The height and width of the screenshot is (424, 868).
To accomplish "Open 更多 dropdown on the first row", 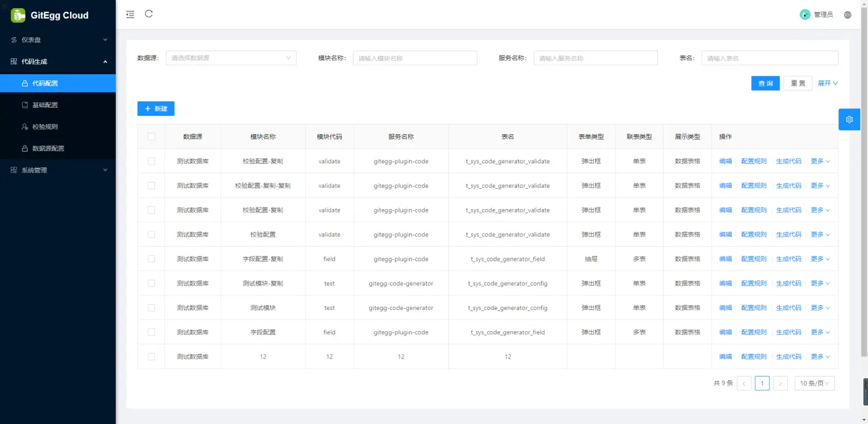I will pos(819,161).
